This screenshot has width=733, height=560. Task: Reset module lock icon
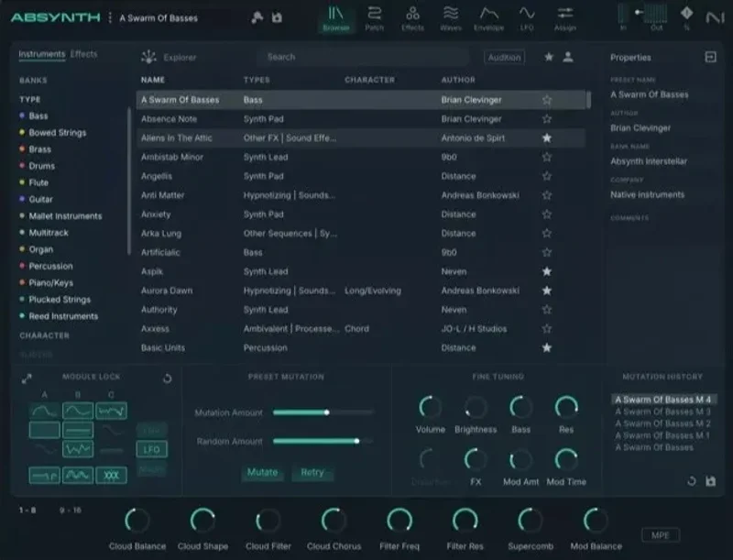(x=167, y=379)
